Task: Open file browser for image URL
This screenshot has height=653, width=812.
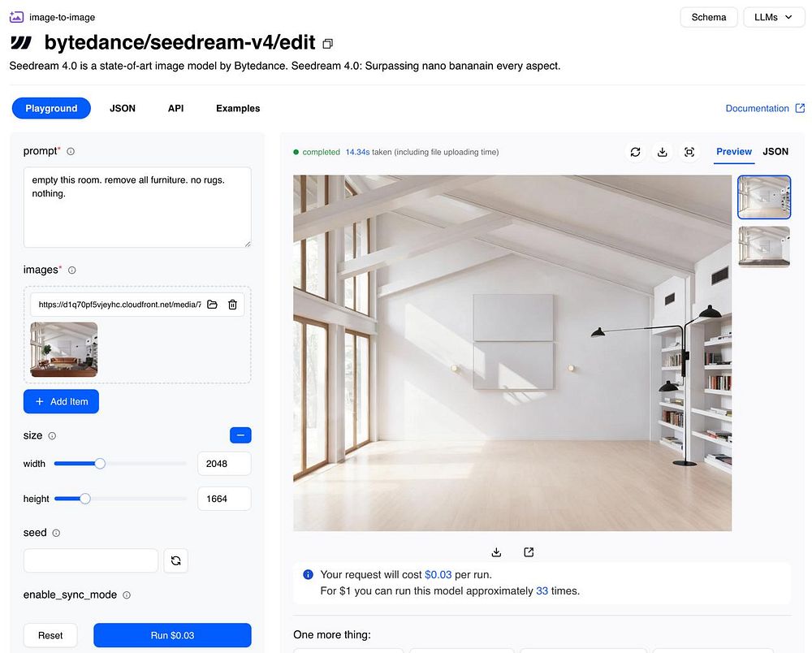Action: [x=212, y=305]
